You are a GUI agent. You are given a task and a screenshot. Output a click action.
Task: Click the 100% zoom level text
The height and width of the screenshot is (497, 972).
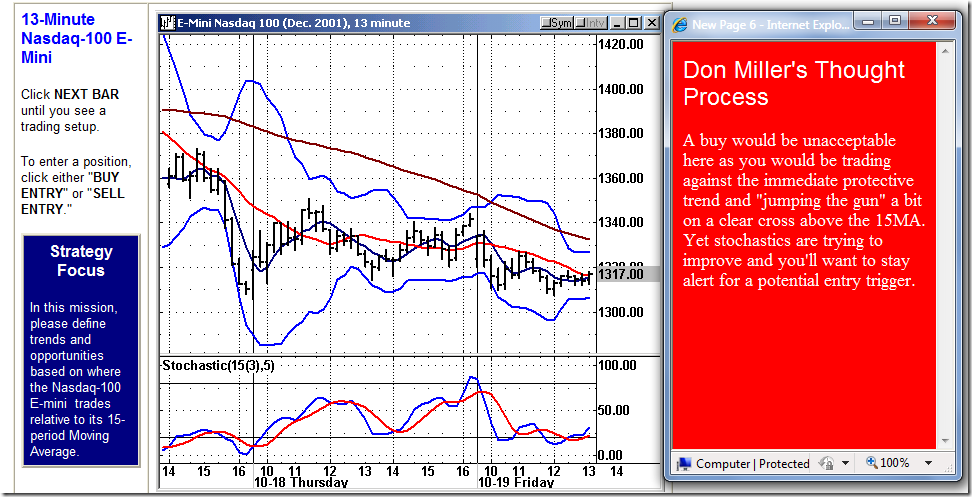(x=895, y=463)
